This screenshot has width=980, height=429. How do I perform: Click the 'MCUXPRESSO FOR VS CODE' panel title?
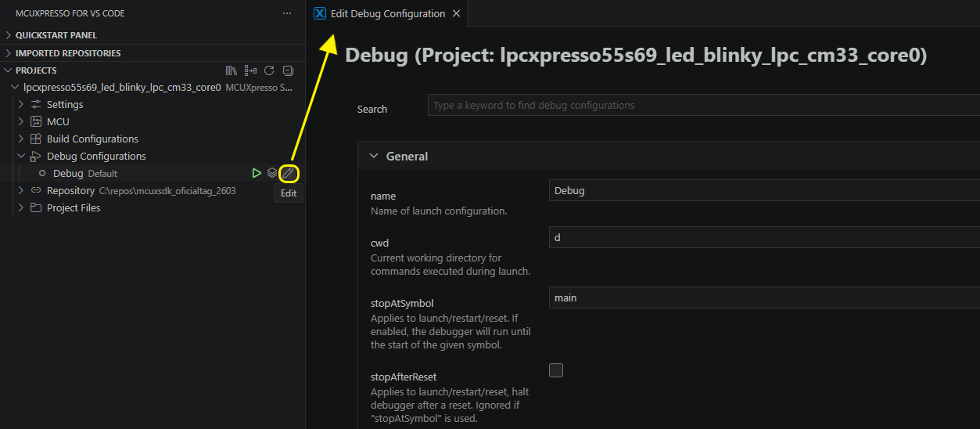coord(70,13)
